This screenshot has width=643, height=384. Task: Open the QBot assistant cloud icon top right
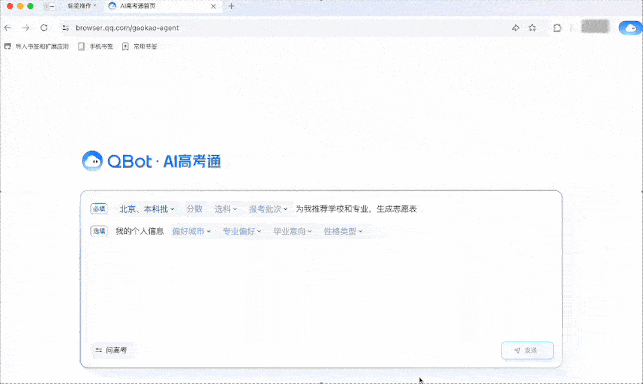631,28
